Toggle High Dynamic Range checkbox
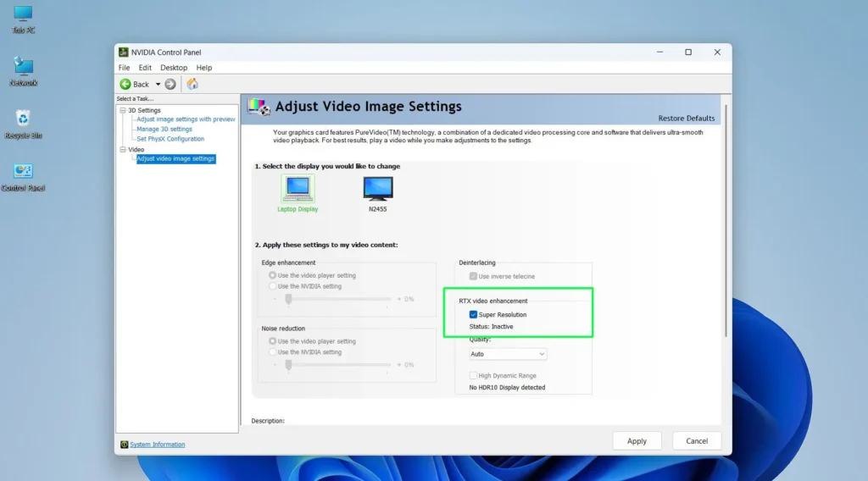The width and height of the screenshot is (868, 481). (x=473, y=375)
